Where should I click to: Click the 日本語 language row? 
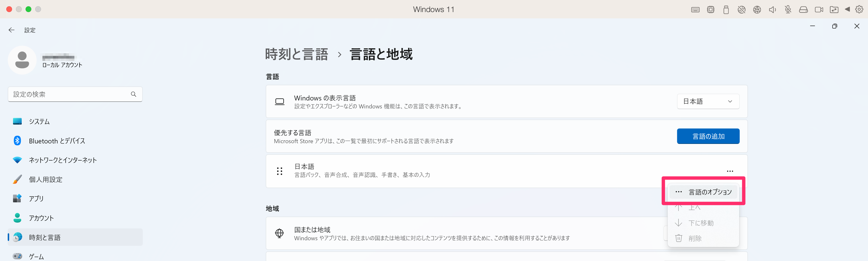pyautogui.click(x=506, y=171)
